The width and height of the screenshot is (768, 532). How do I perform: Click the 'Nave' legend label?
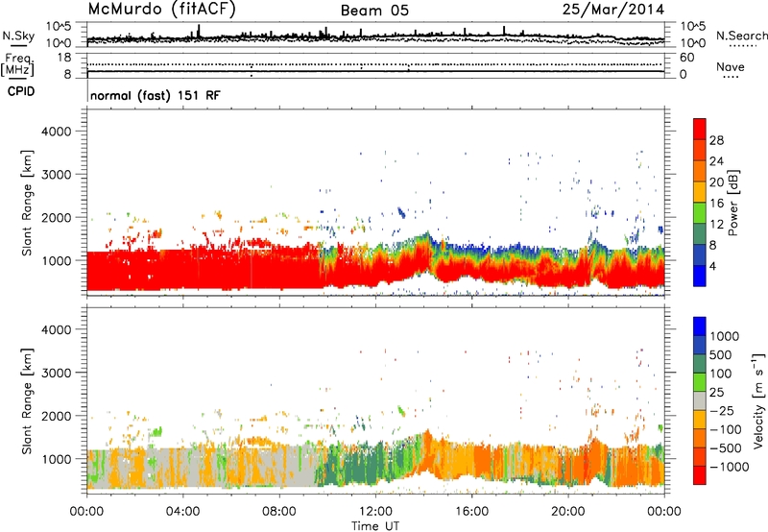(731, 66)
